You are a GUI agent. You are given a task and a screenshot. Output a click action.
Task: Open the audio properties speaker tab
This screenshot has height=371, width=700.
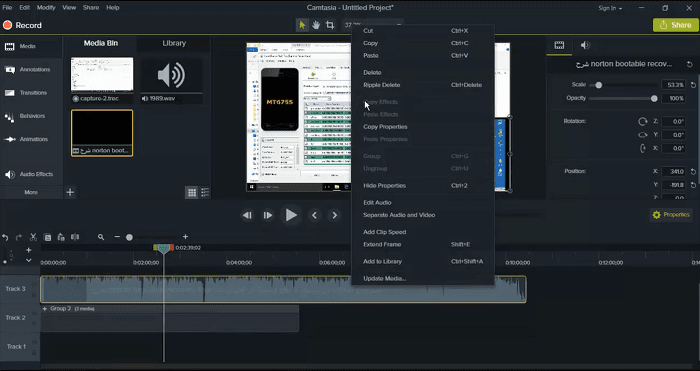click(x=585, y=45)
